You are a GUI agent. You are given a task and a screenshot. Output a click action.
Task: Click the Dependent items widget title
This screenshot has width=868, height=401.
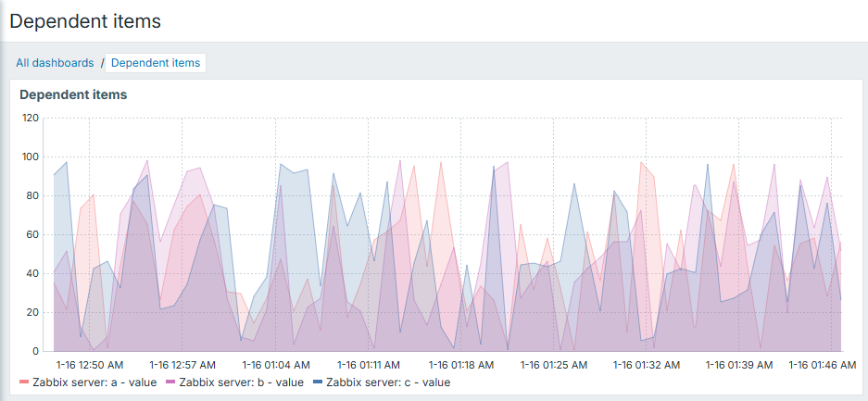(x=73, y=94)
